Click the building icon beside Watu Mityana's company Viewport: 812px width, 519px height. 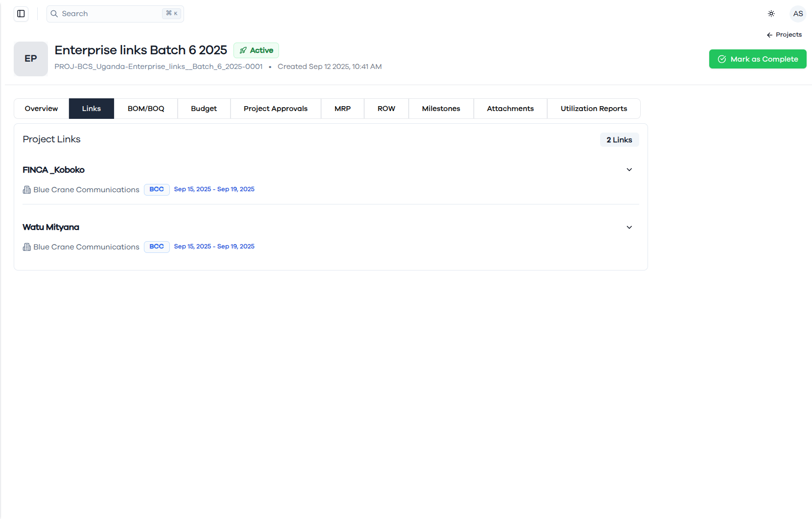click(x=27, y=247)
